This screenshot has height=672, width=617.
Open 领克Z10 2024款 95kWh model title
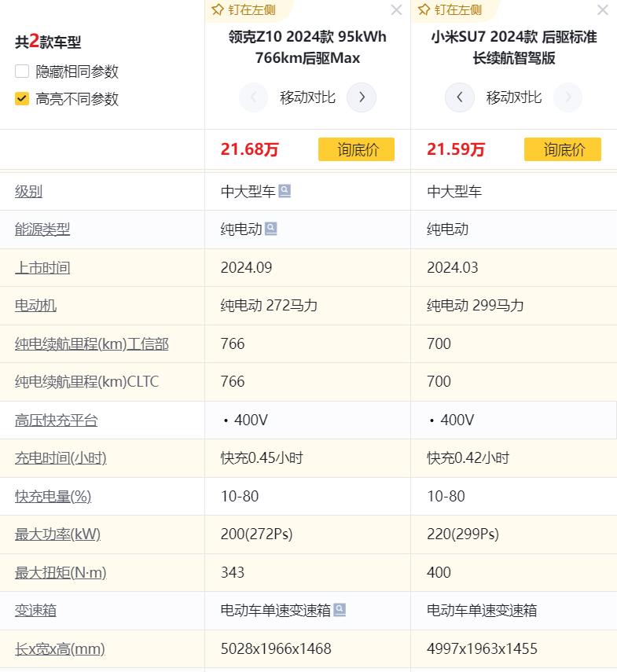coord(307,47)
